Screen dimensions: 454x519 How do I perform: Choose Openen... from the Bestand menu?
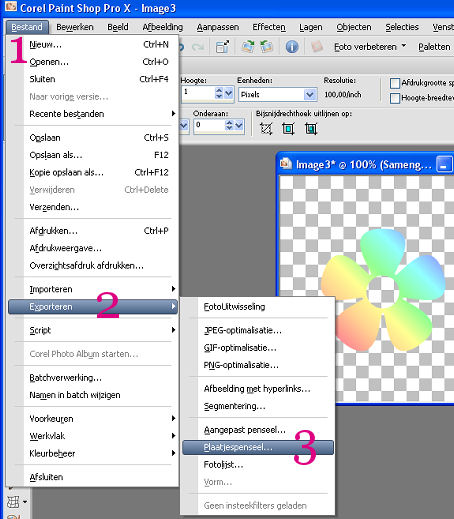(93, 62)
